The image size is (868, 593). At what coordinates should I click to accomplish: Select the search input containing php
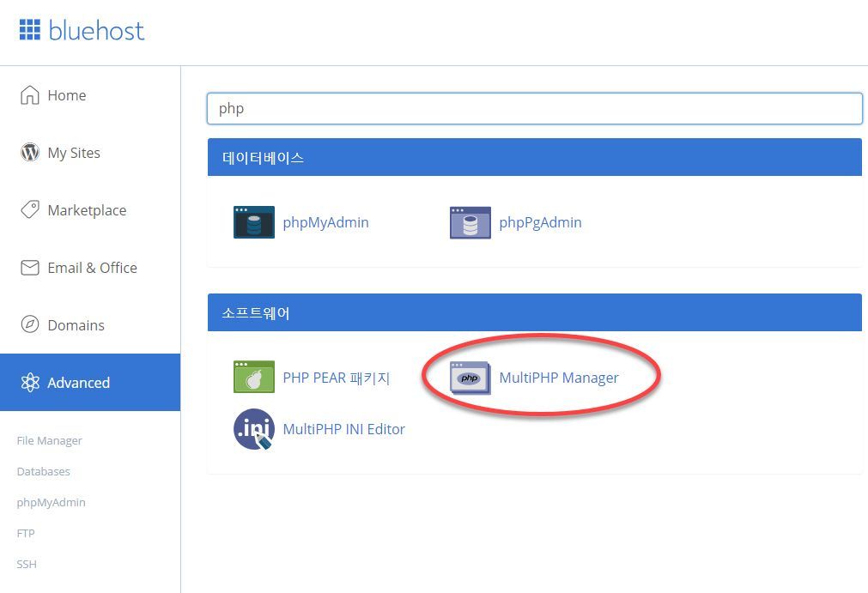pyautogui.click(x=534, y=108)
